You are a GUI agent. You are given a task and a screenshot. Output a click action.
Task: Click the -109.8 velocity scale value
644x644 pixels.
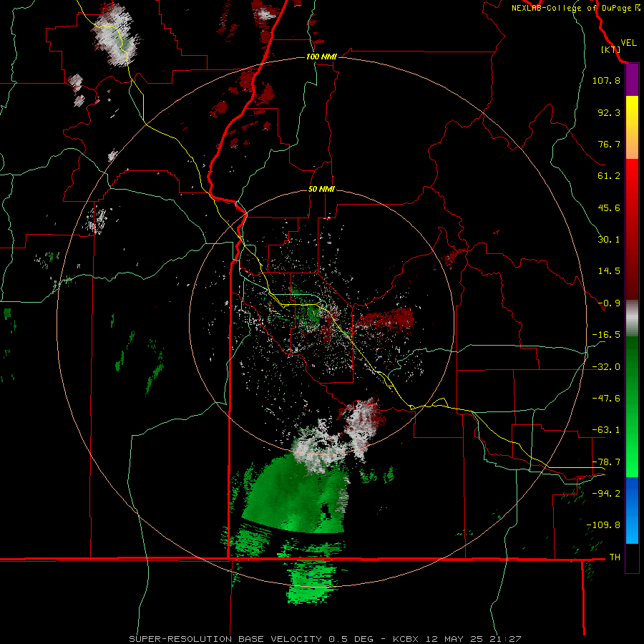[603, 525]
